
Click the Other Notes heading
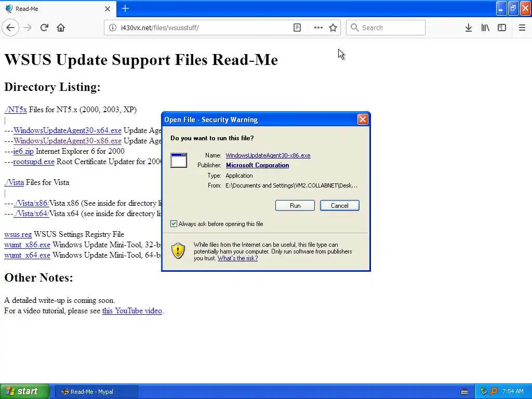38,277
